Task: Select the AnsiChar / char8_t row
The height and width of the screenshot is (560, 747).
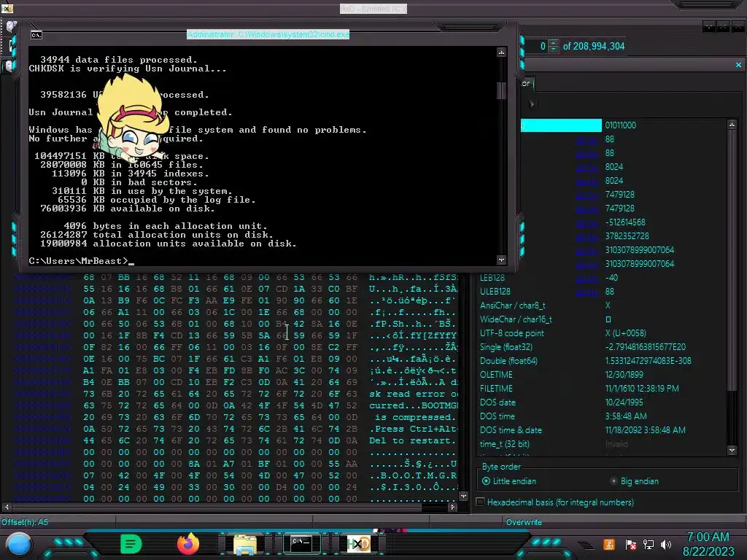Action: point(601,306)
